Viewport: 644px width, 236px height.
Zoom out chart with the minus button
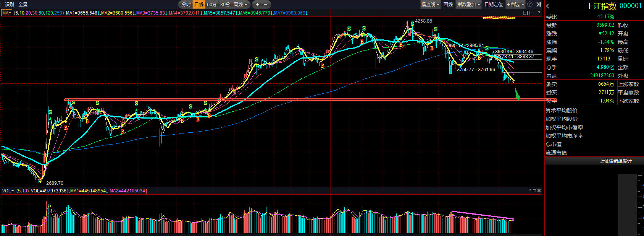[266, 5]
